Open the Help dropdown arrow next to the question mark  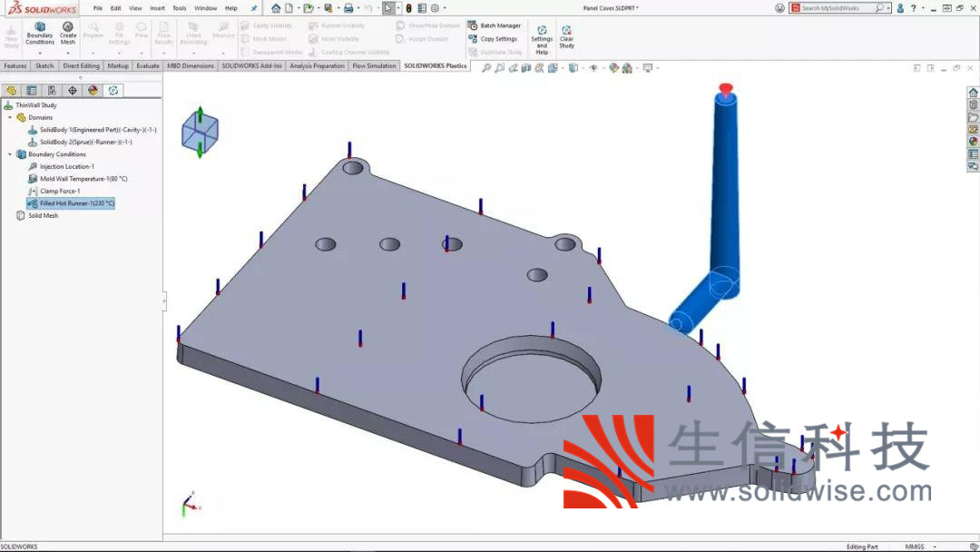[923, 8]
